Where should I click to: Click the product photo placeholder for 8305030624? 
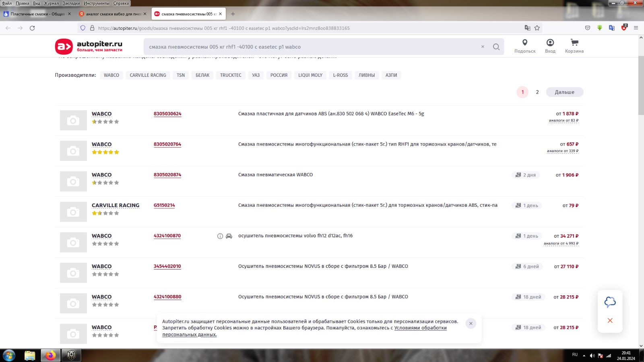[73, 120]
